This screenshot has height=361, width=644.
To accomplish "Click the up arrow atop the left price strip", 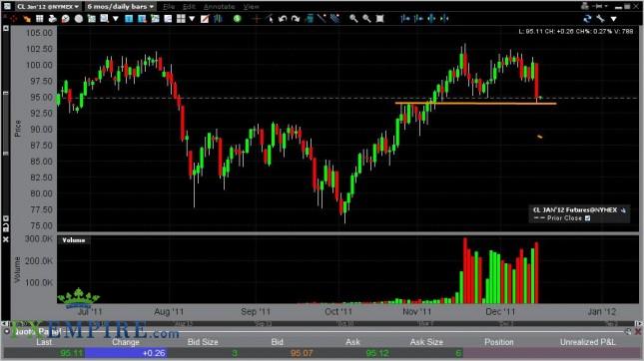I will pos(6,28).
